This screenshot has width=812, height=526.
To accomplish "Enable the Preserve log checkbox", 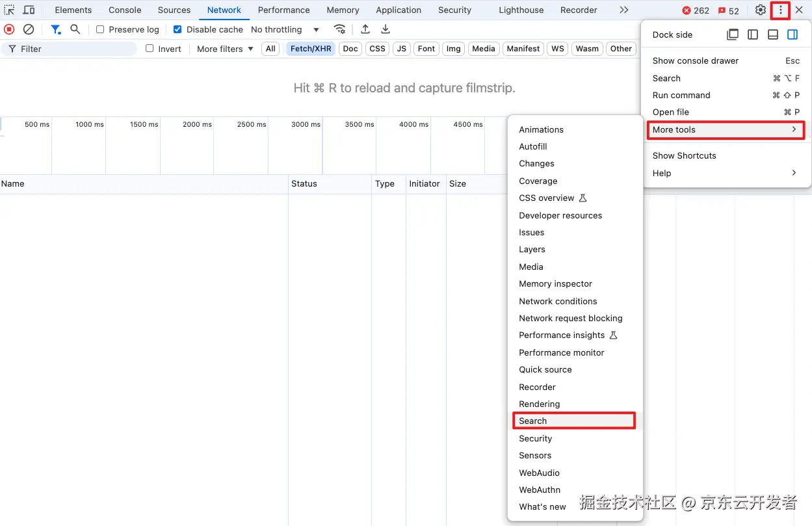I will [100, 29].
